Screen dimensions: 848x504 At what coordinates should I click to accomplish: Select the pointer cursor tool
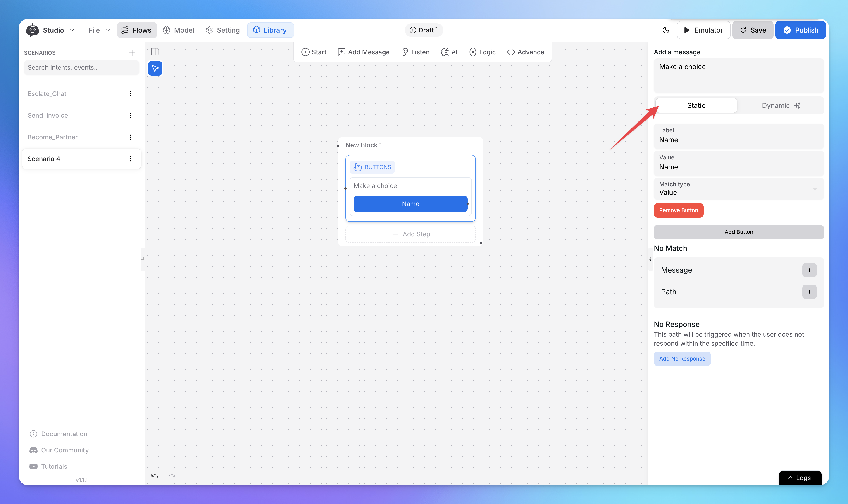[155, 69]
